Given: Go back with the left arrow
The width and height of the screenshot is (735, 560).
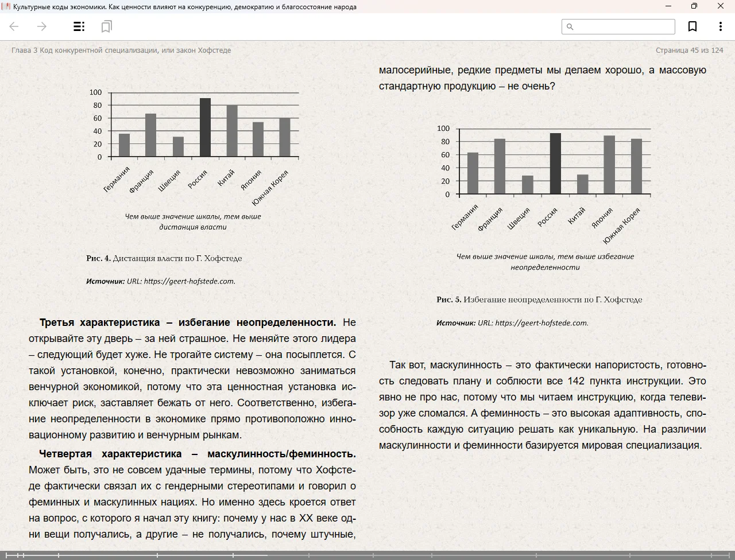Looking at the screenshot, I should 14,26.
